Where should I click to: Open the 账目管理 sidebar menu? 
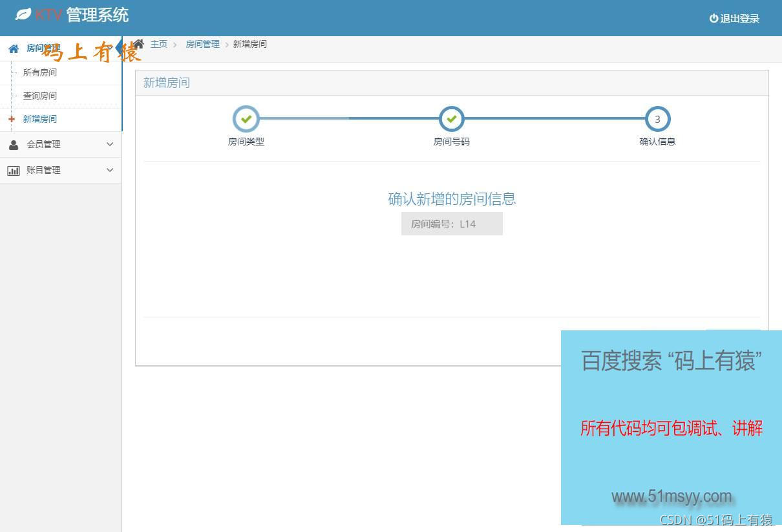click(61, 170)
